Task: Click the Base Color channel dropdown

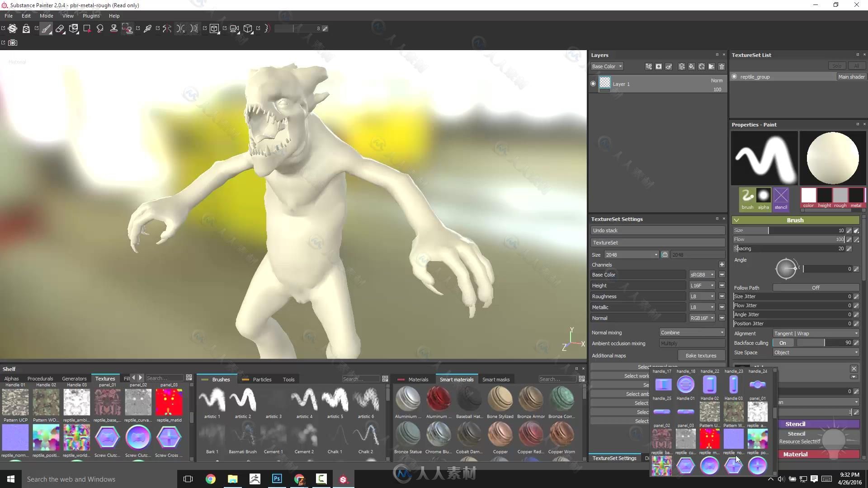Action: tap(702, 274)
